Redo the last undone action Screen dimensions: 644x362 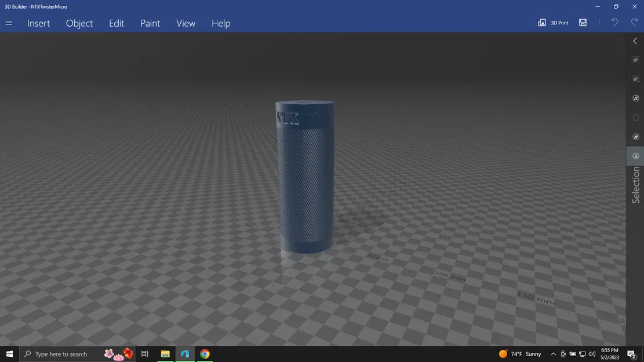pos(635,23)
